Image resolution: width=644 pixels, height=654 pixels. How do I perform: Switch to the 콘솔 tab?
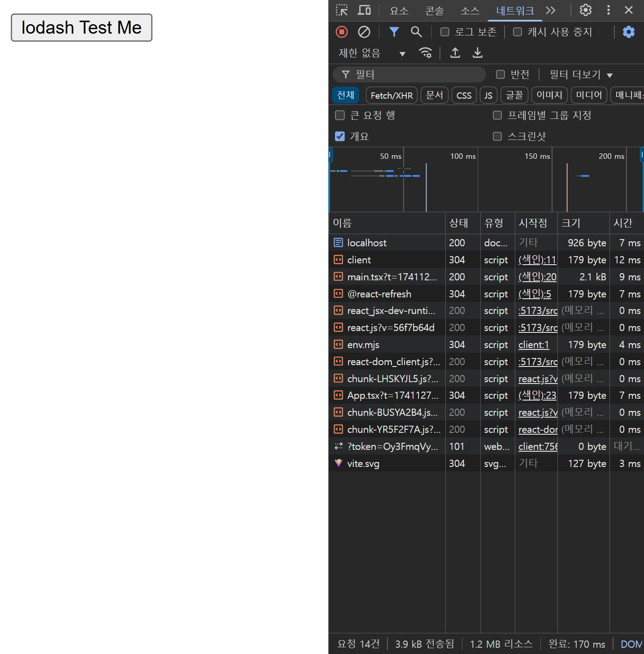tap(435, 10)
